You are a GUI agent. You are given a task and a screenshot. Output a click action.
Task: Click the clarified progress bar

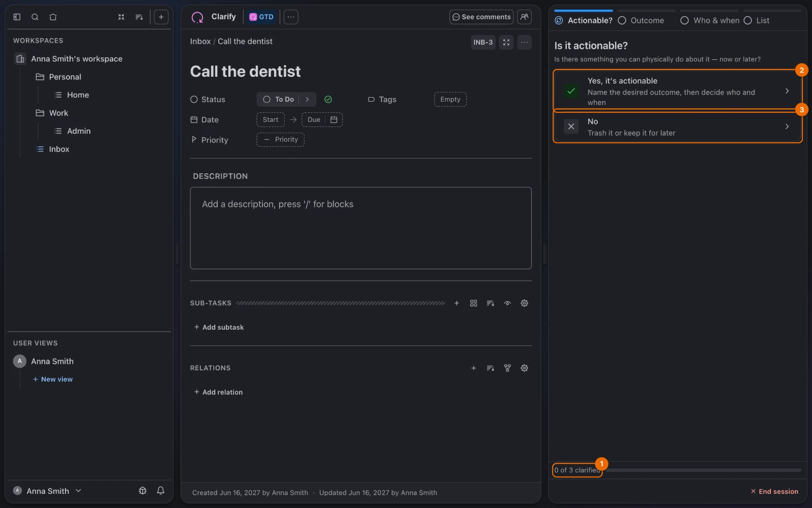click(703, 470)
